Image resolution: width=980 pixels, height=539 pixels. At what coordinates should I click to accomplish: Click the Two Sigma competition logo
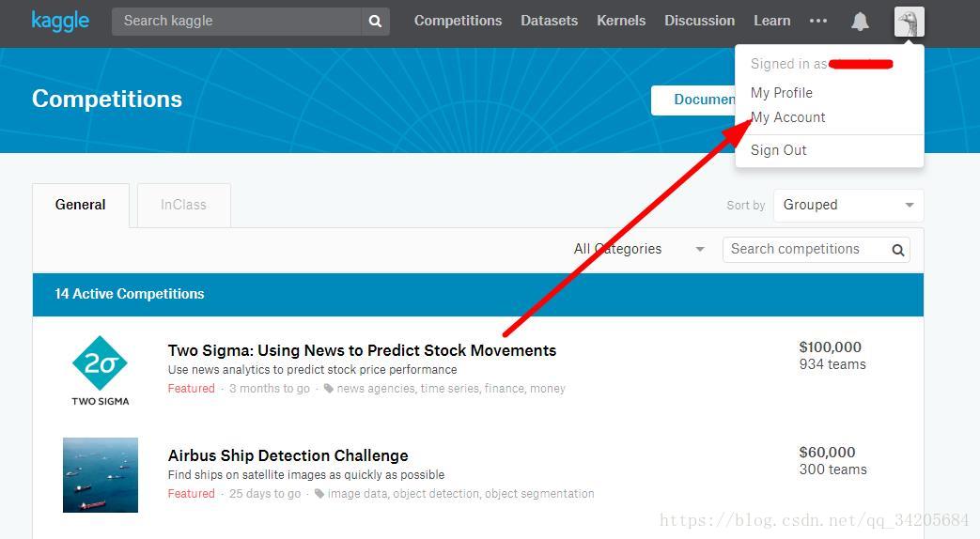pos(100,371)
